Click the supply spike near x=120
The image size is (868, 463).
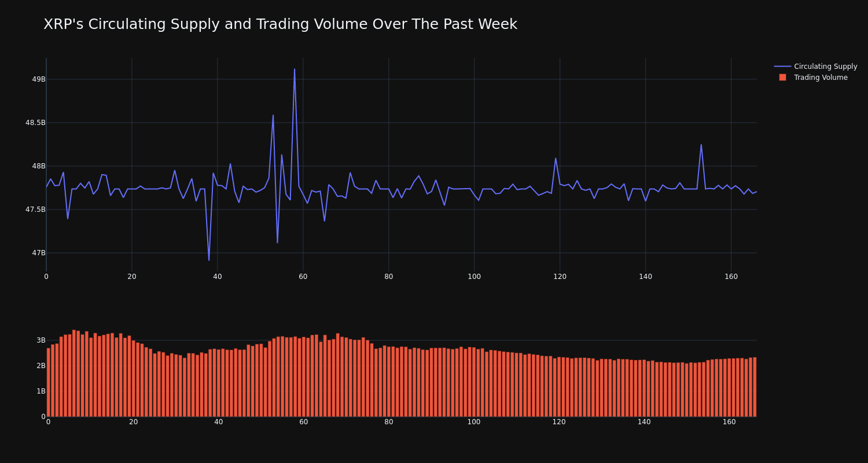pos(556,159)
